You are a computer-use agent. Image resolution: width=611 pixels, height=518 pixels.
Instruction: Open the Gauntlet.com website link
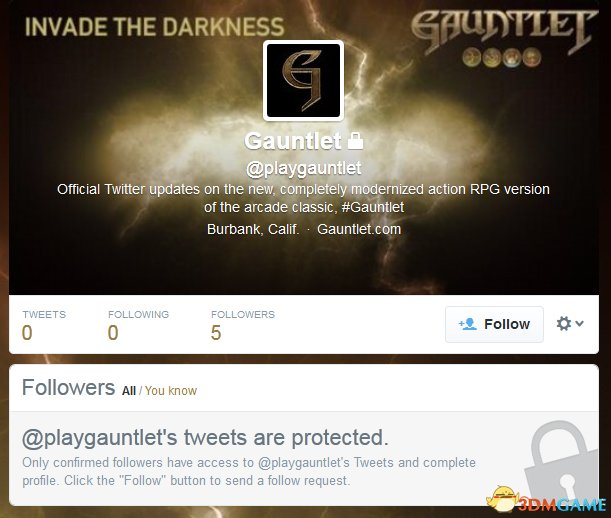click(359, 229)
